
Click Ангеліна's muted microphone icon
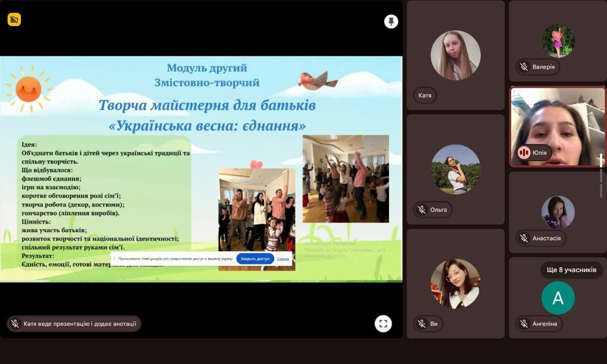pos(524,324)
